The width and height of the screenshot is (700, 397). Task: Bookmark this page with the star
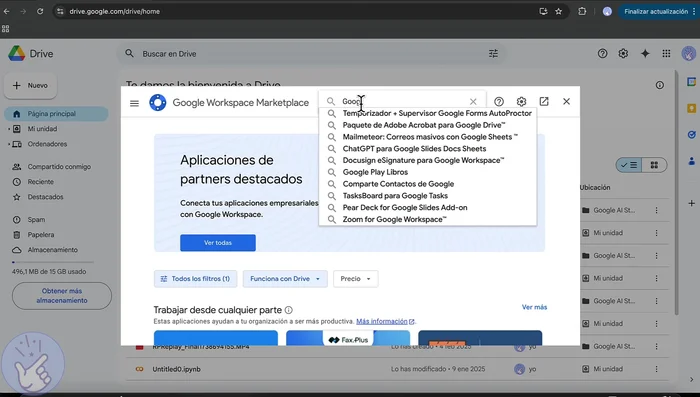coord(558,12)
